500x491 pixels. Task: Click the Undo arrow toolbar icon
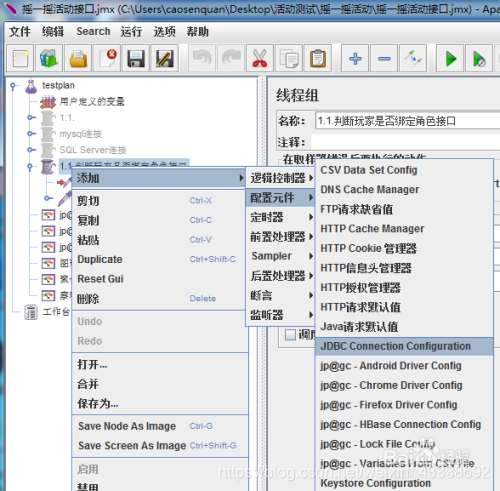202,59
